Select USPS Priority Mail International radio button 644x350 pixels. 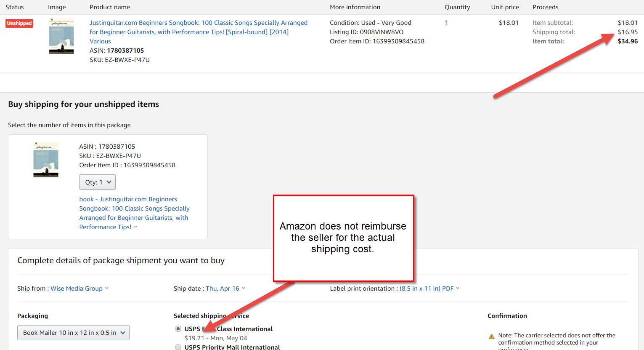178,347
